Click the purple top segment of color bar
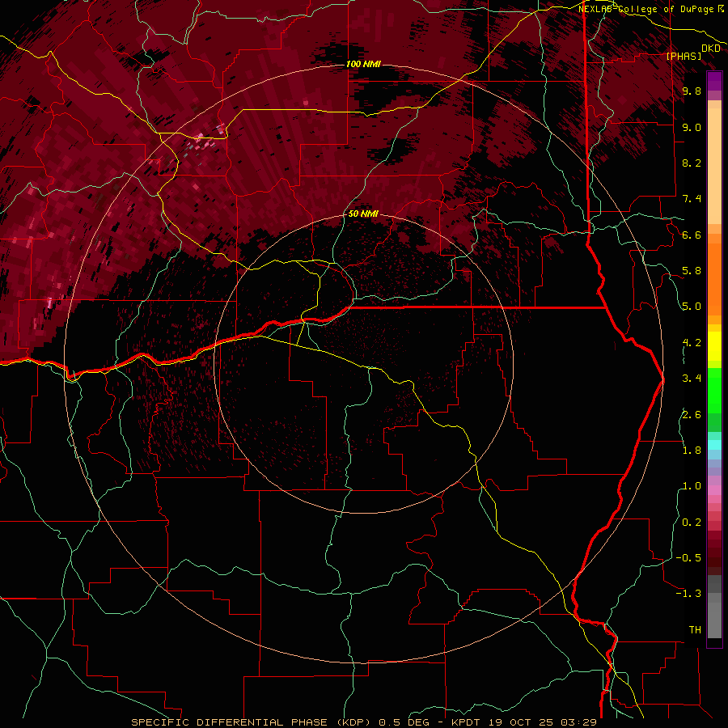This screenshot has width=728, height=728. pos(714,81)
